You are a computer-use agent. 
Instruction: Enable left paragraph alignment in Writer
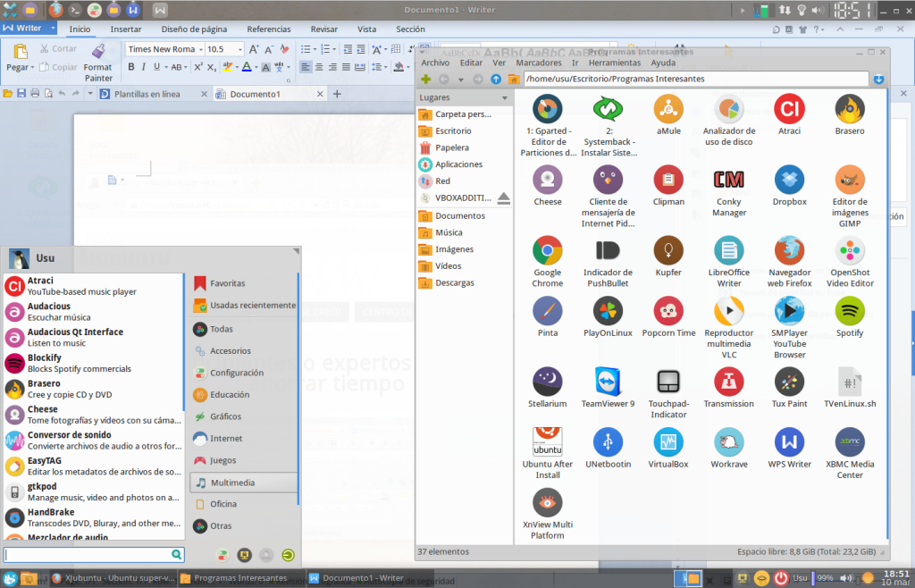coord(306,67)
